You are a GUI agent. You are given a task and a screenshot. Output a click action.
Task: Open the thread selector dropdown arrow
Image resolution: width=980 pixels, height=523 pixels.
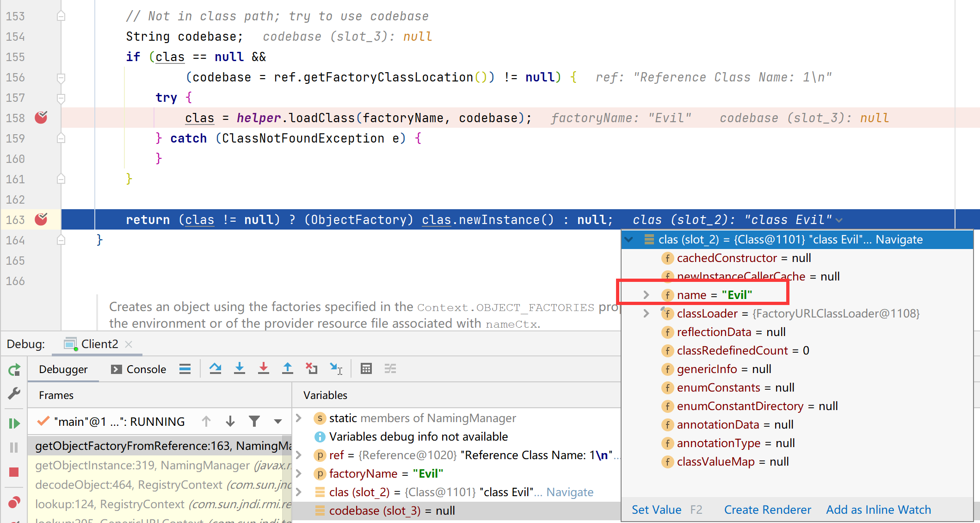click(x=278, y=422)
